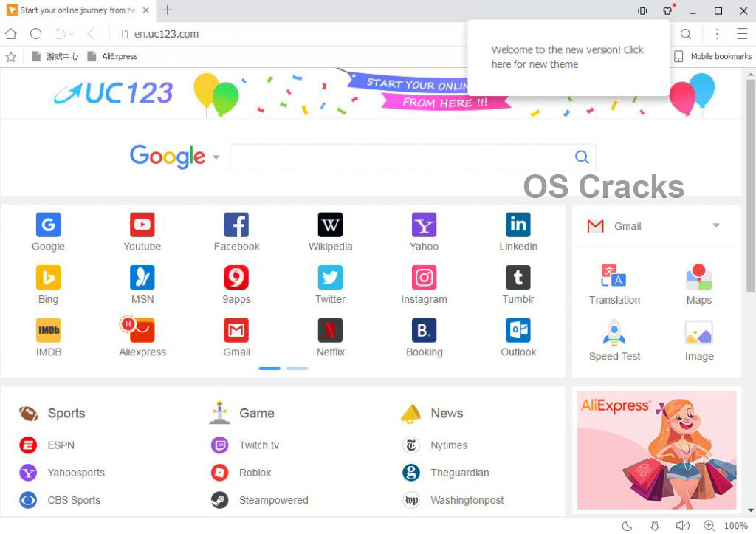This screenshot has width=756, height=534.
Task: Click the magnifier icon in browser toolbar
Action: pos(686,34)
